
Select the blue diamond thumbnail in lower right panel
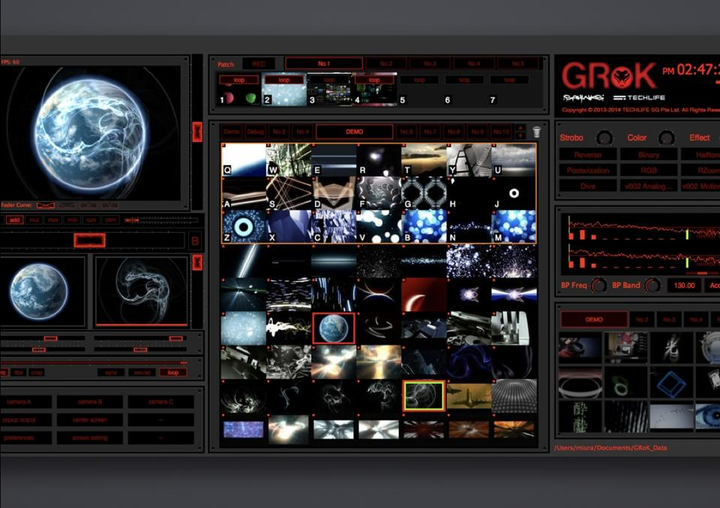click(x=671, y=384)
